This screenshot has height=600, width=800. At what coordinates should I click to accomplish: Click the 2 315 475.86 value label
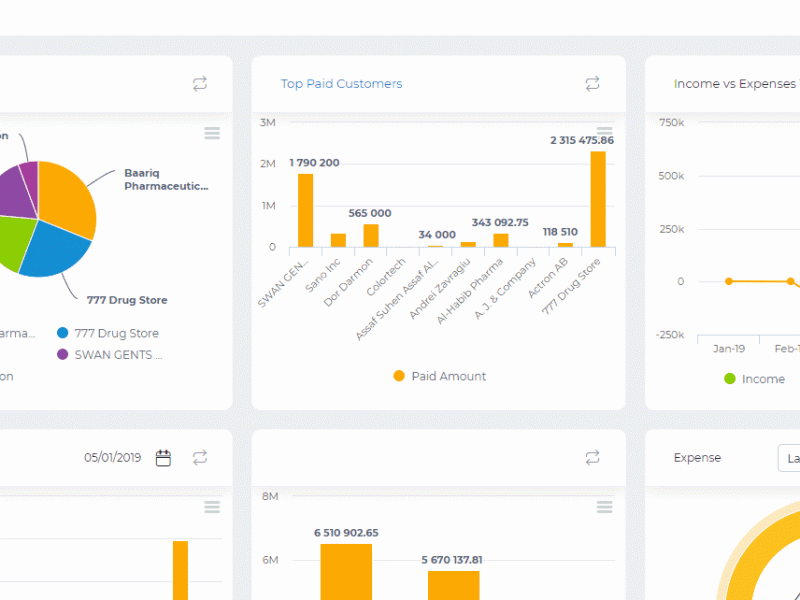click(x=582, y=140)
